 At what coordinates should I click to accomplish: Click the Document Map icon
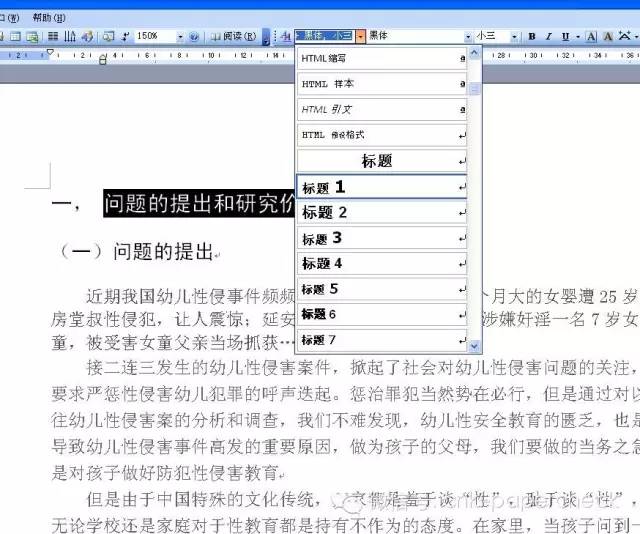108,36
